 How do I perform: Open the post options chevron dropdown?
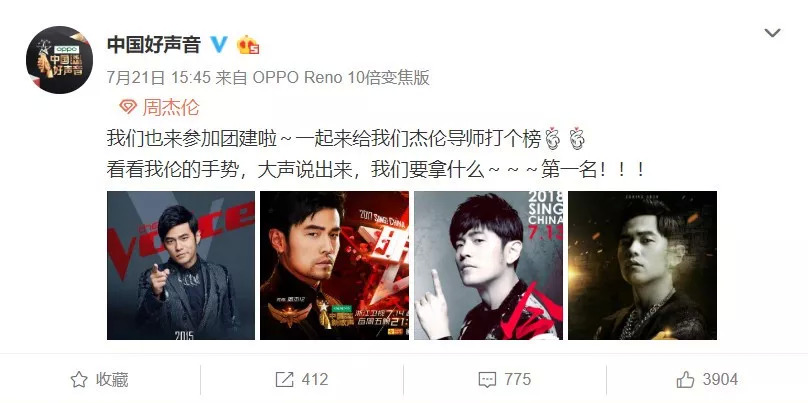coord(772,33)
